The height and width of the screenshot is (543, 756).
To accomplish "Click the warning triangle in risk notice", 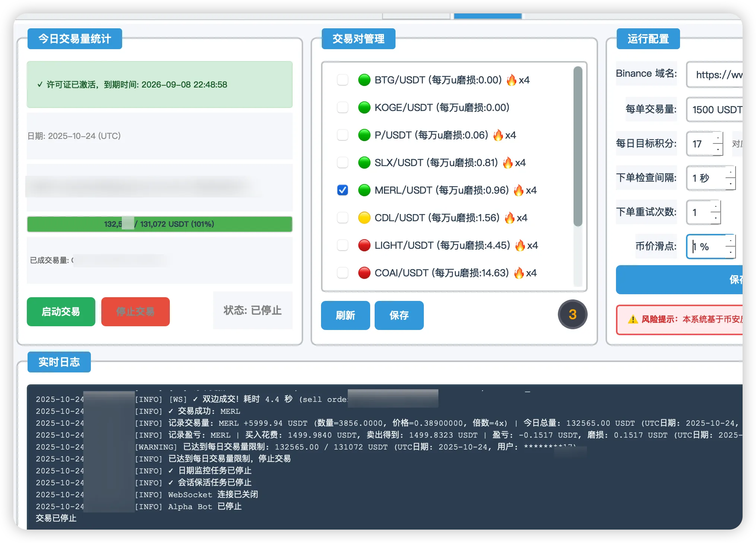I will [633, 320].
